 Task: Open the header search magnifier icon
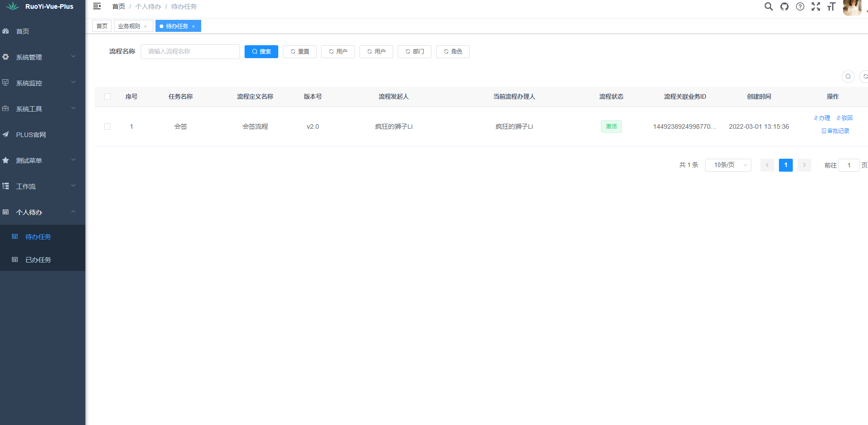768,6
